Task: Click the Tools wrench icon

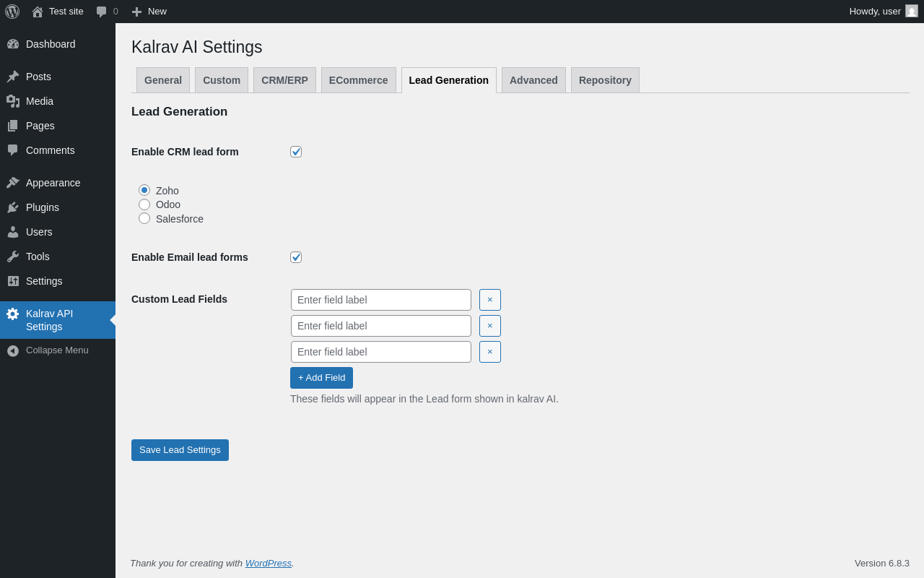Action: coord(13,256)
